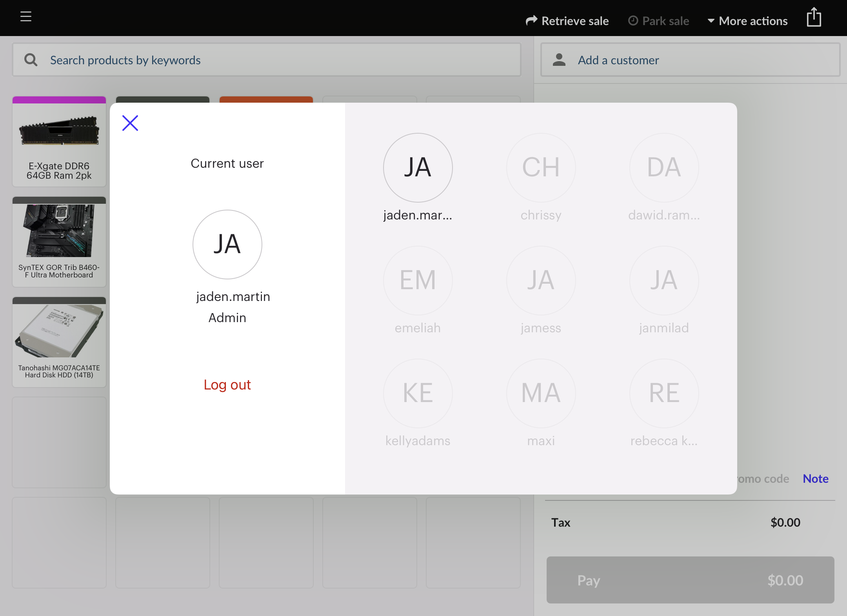
Task: Click Park sale in top bar
Action: pyautogui.click(x=659, y=21)
